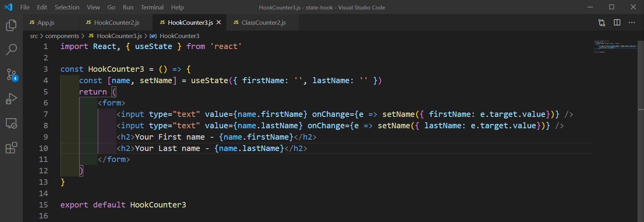The height and width of the screenshot is (222, 644).
Task: Click line number 10 in gutter
Action: (x=43, y=148)
